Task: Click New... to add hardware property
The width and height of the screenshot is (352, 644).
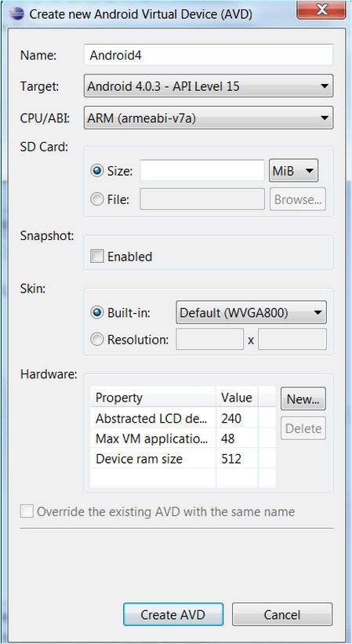Action: [303, 398]
